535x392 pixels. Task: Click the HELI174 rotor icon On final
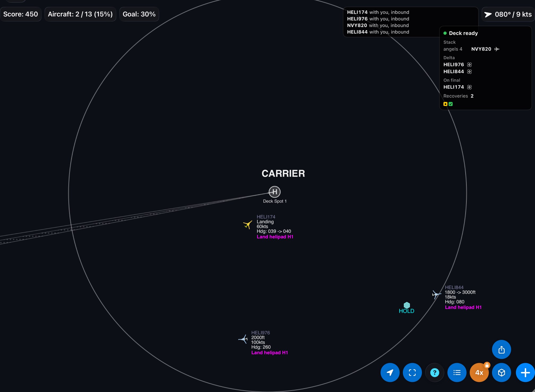tap(469, 87)
